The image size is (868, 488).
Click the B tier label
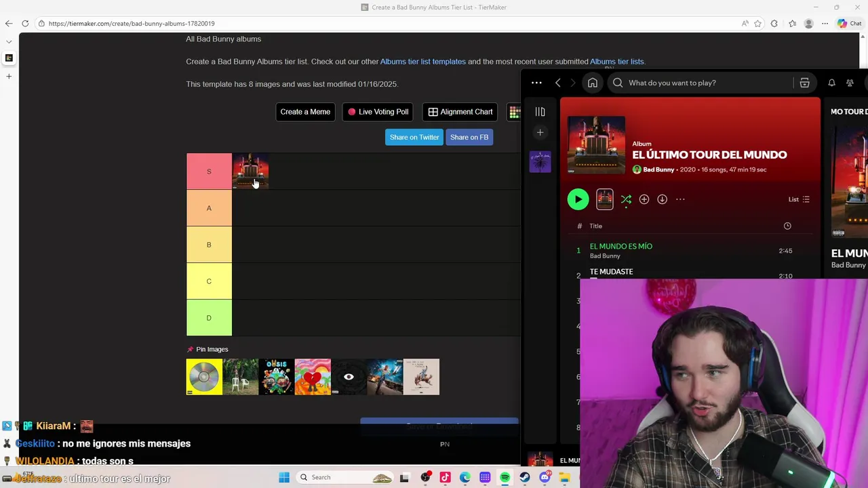click(x=209, y=245)
